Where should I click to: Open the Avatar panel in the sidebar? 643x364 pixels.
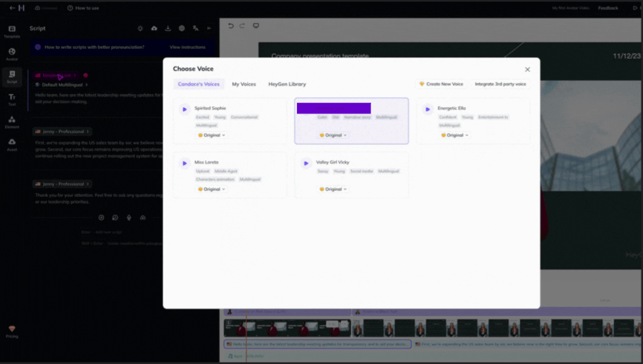(x=12, y=54)
